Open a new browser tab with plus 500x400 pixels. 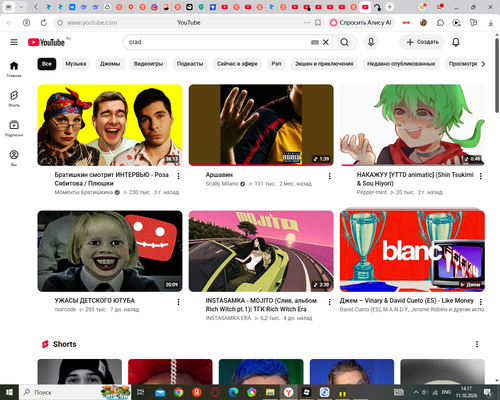click(x=389, y=7)
